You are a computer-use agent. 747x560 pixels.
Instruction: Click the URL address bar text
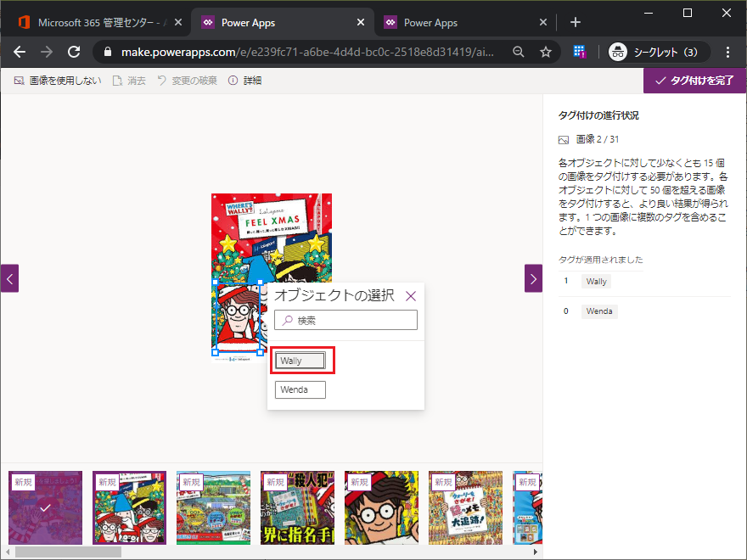[307, 52]
